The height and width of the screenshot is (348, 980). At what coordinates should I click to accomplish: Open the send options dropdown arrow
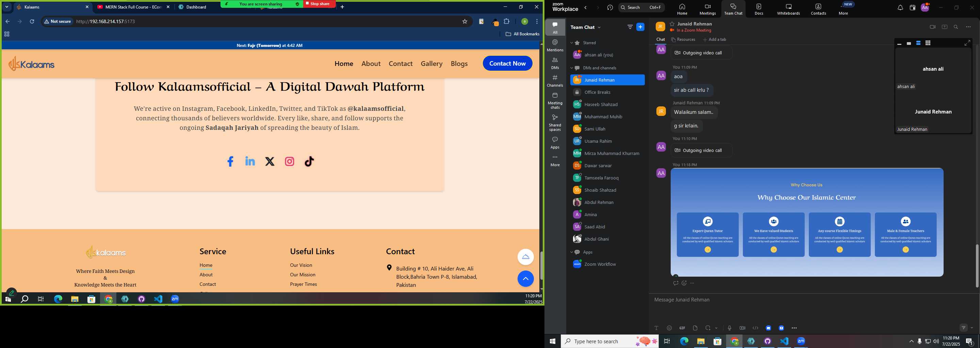[x=972, y=328]
